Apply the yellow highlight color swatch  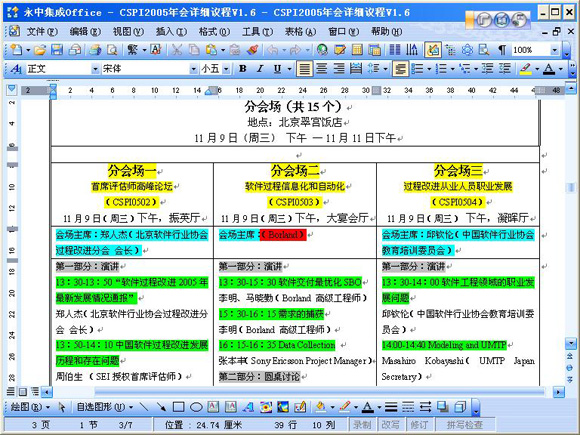pos(525,69)
